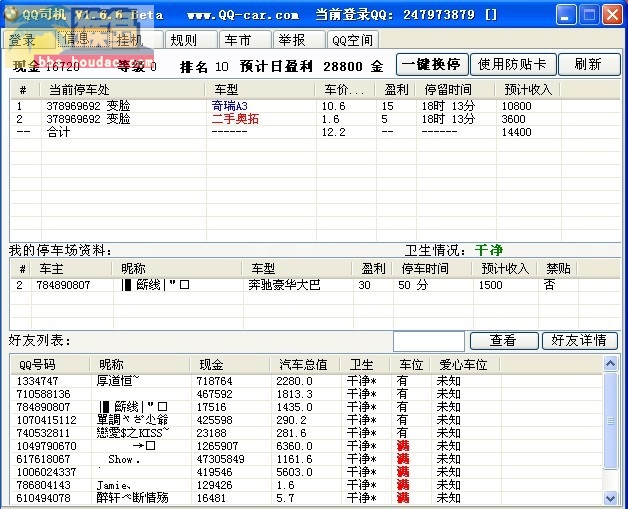The width and height of the screenshot is (628, 509).
Task: Sort friends by QQ号码 header
Action: [49, 364]
